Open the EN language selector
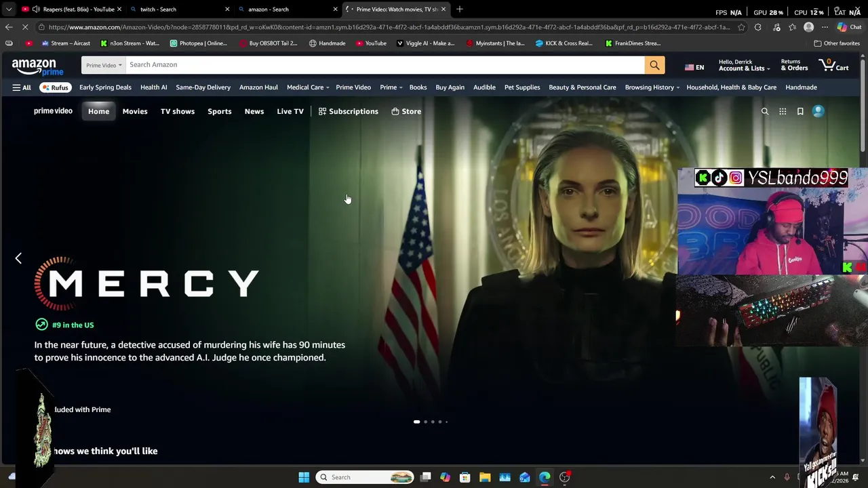The image size is (868, 488). (x=694, y=67)
